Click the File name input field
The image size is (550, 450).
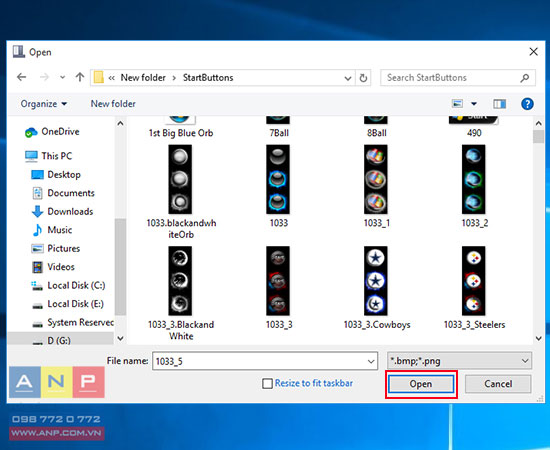[x=265, y=361]
